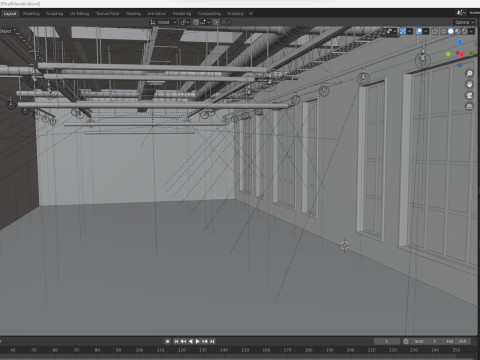
Task: Switch perspective/orthographic with grid icon
Action: (469, 106)
